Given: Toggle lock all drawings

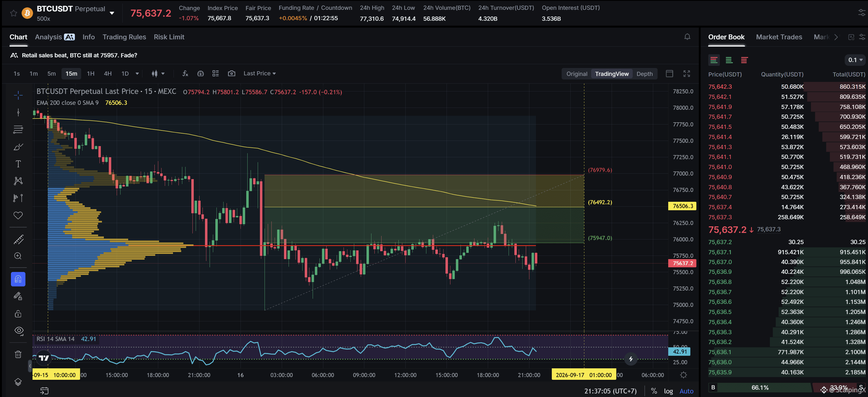Looking at the screenshot, I should (18, 314).
